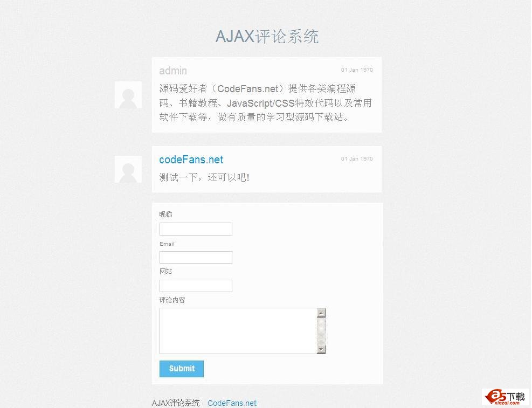Click the admin comment avatar image
This screenshot has height=408, width=532.
pyautogui.click(x=128, y=95)
